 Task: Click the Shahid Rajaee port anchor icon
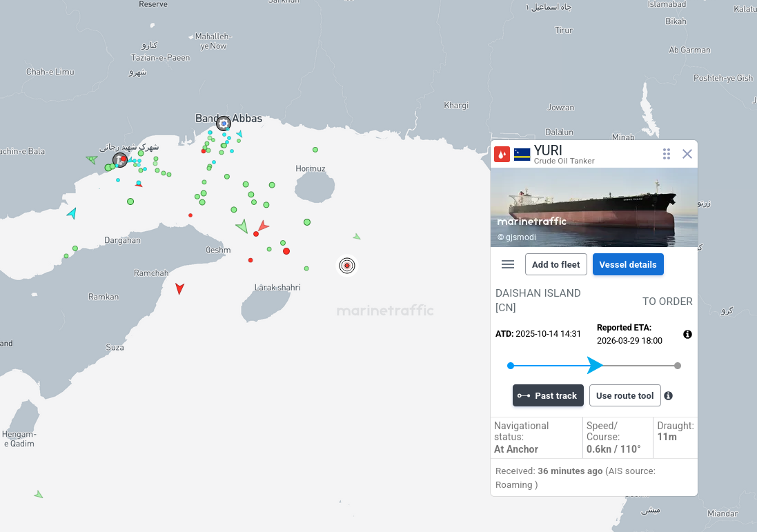click(x=119, y=159)
